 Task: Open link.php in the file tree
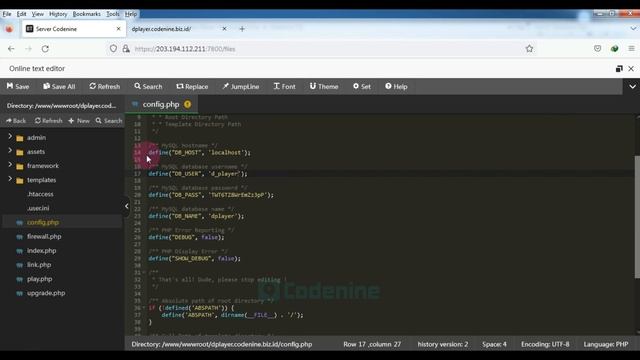point(39,265)
